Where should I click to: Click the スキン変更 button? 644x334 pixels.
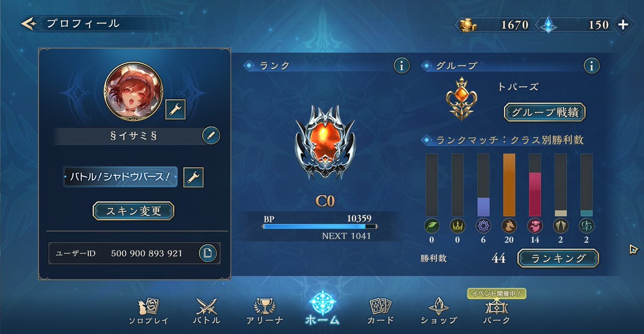pos(134,211)
